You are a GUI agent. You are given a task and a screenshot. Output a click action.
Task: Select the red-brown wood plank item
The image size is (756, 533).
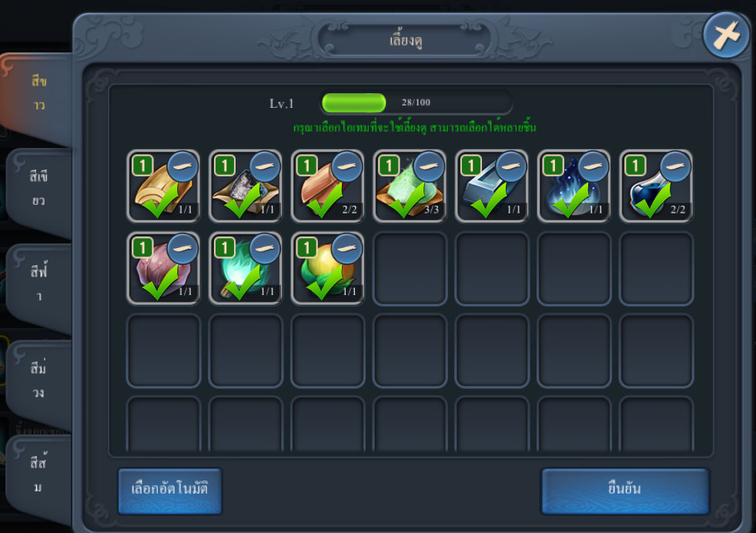(328, 186)
